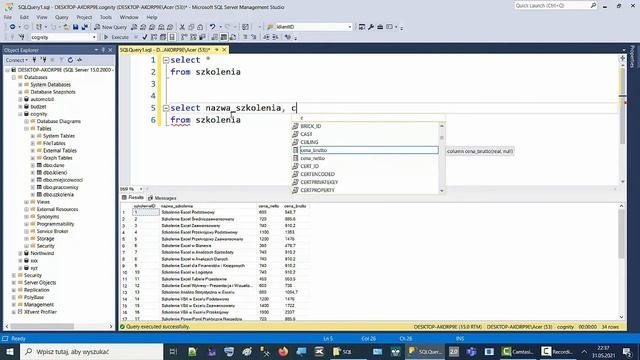Select dbo.pracownicy table in Object Explorer
The width and height of the screenshot is (640, 360).
click(x=60, y=187)
